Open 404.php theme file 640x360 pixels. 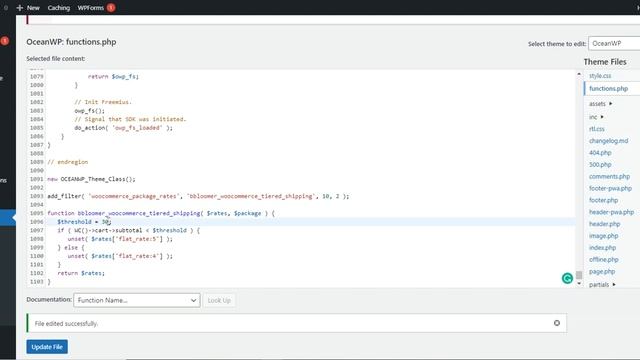click(x=600, y=153)
